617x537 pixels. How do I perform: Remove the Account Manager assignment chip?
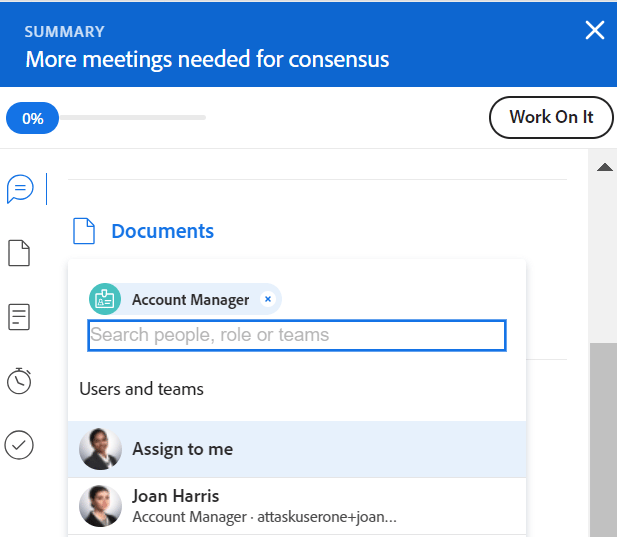pyautogui.click(x=268, y=299)
